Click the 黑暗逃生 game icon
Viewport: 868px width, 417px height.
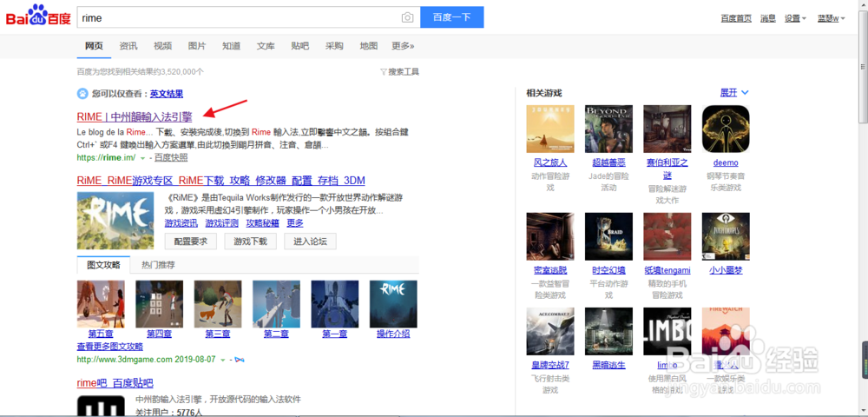point(609,331)
